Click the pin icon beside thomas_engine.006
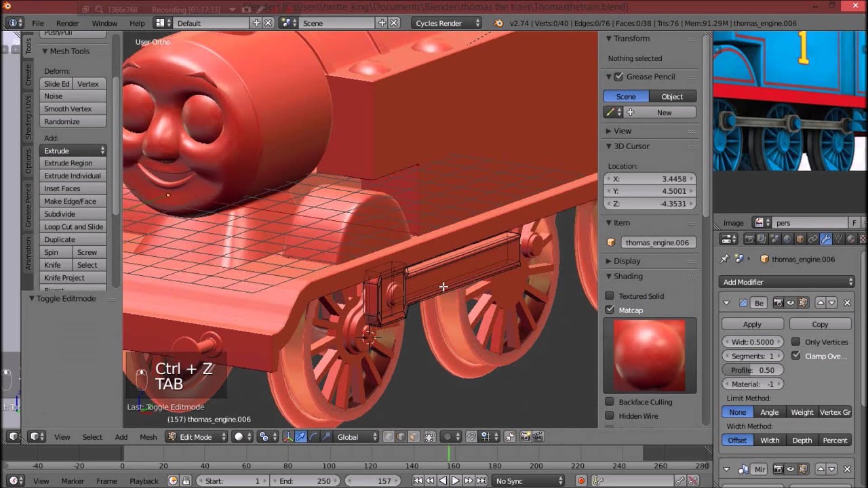This screenshot has width=868, height=488. point(725,259)
